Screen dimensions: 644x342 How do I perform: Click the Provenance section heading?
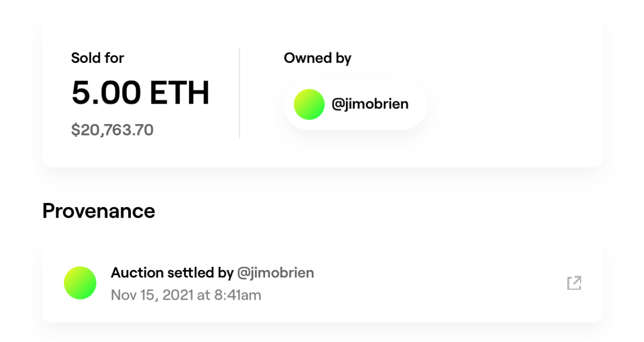(x=99, y=211)
